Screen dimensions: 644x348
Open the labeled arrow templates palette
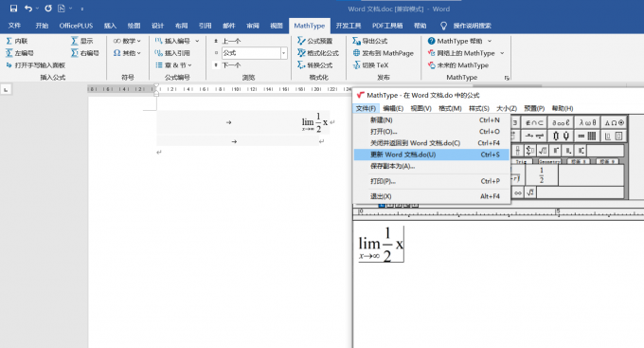coord(534,136)
